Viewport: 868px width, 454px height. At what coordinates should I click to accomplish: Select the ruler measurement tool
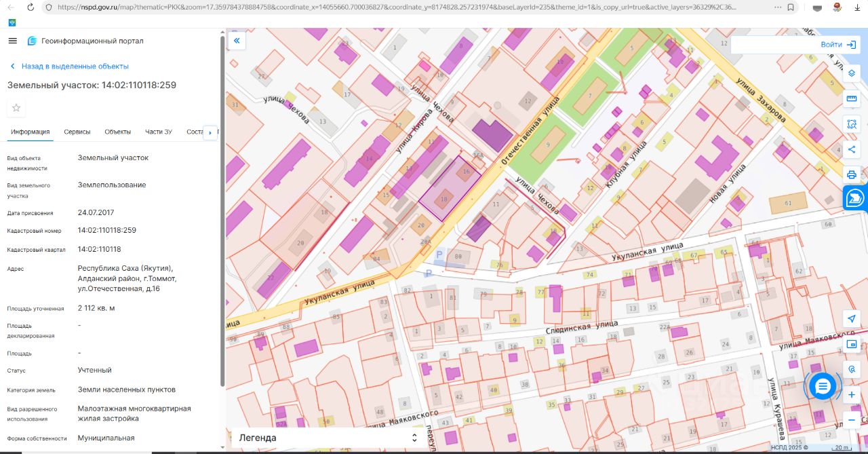tap(852, 99)
